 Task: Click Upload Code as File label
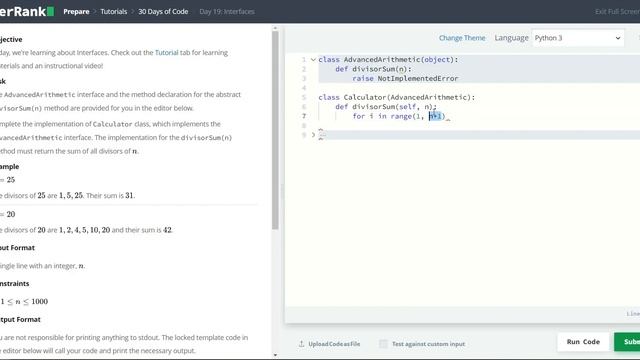tap(334, 344)
